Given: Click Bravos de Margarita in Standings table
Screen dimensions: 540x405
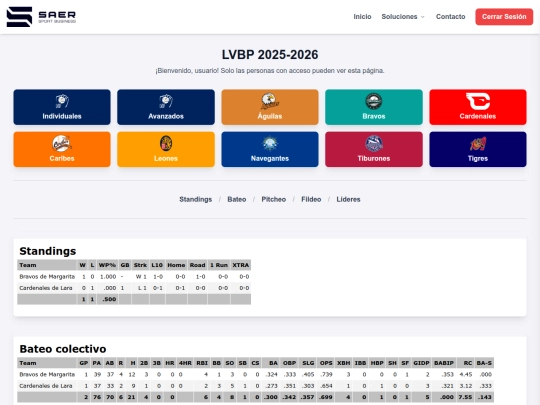Looking at the screenshot, I should pyautogui.click(x=47, y=277).
